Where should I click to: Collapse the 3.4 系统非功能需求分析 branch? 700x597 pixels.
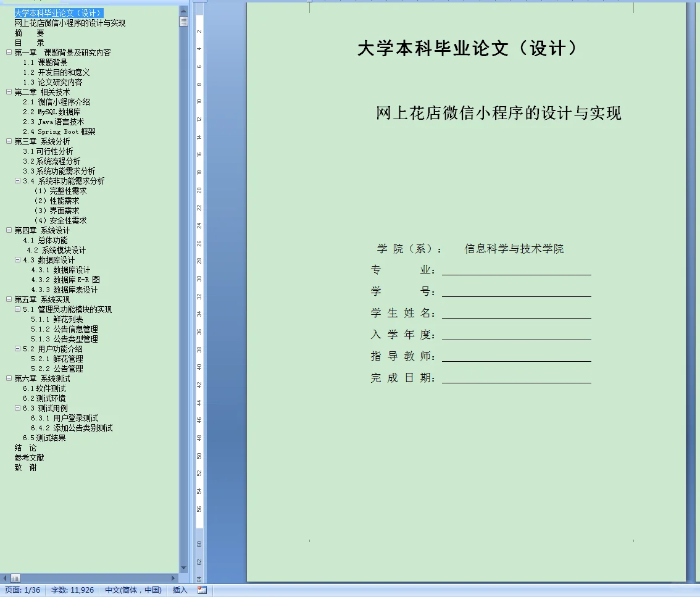point(17,180)
